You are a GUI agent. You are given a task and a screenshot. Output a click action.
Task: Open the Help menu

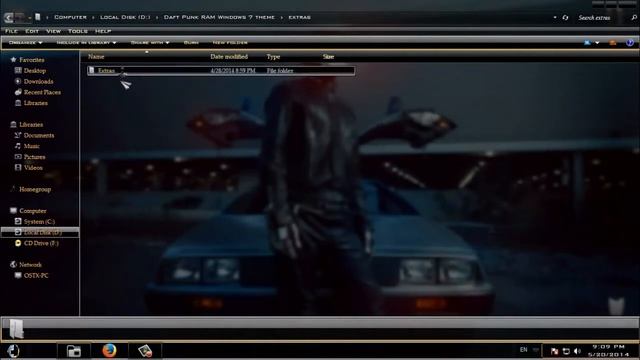pyautogui.click(x=103, y=31)
